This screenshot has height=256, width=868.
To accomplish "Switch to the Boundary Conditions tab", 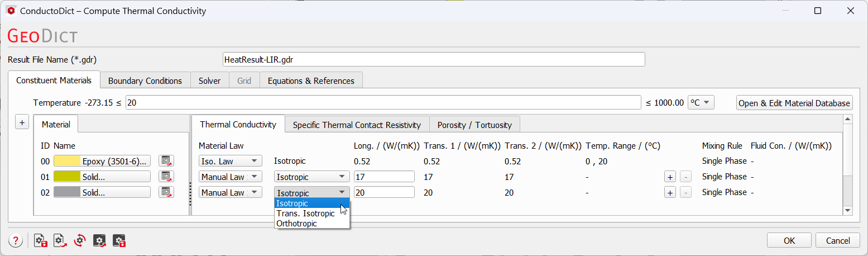I will 145,80.
